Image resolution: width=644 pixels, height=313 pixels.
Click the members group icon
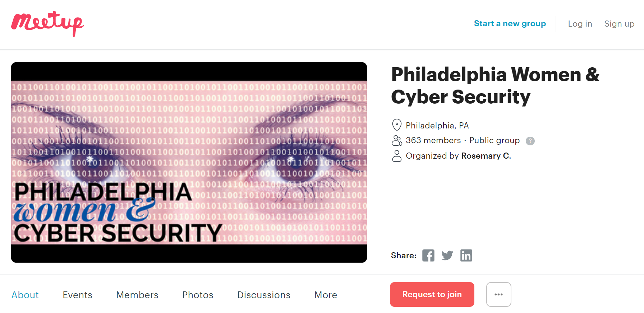(397, 140)
